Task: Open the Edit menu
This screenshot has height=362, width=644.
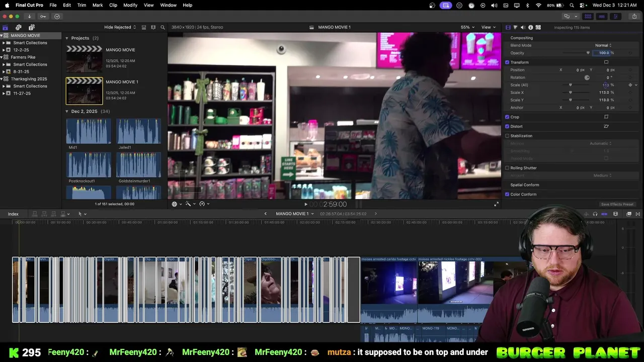Action: point(67,5)
